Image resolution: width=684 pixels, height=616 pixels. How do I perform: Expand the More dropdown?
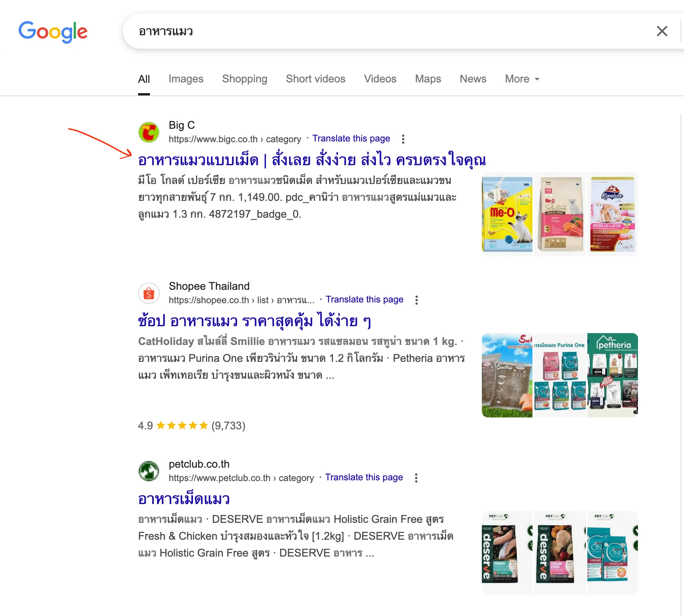[522, 79]
